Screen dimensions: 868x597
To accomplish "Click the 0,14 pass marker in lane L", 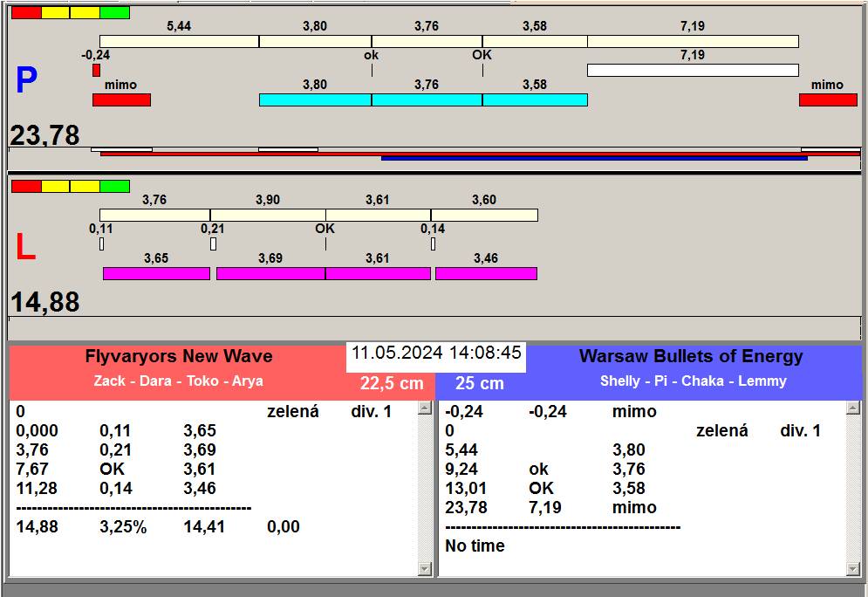I will coord(433,244).
